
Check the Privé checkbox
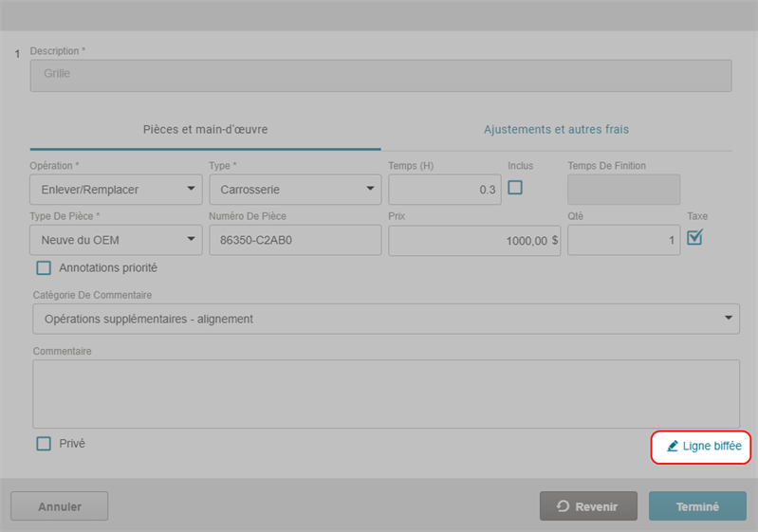(44, 443)
